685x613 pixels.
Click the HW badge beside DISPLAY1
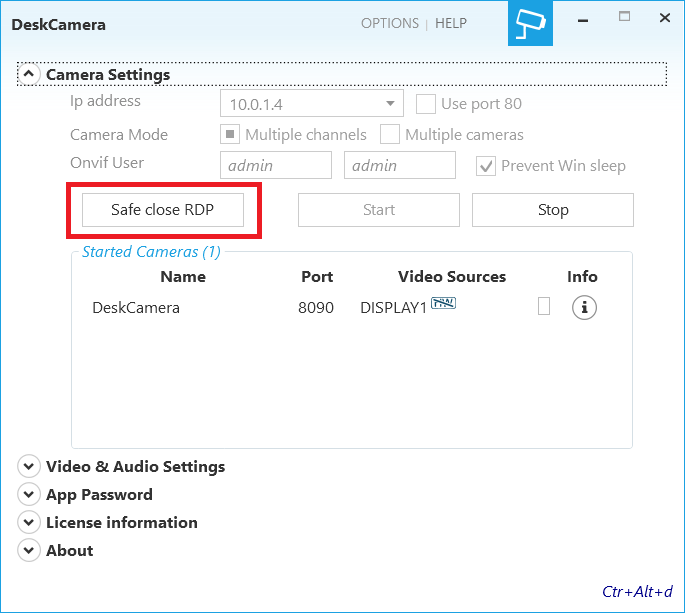tap(444, 305)
